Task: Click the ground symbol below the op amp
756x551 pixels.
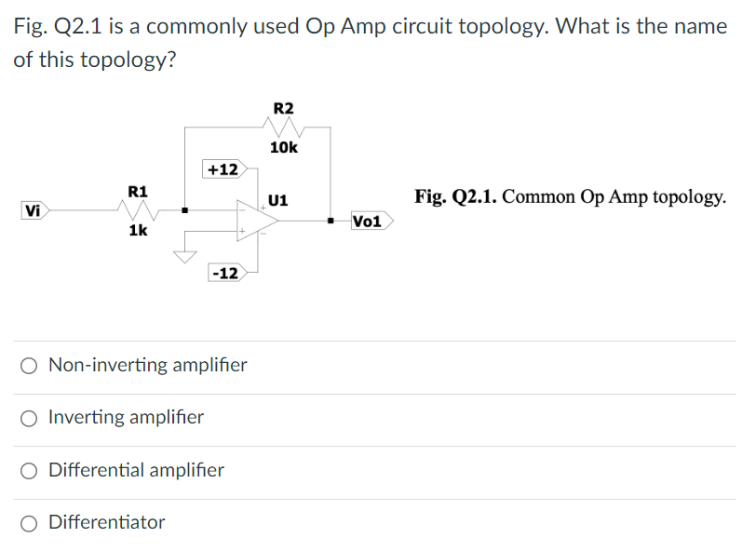Action: pos(184,256)
